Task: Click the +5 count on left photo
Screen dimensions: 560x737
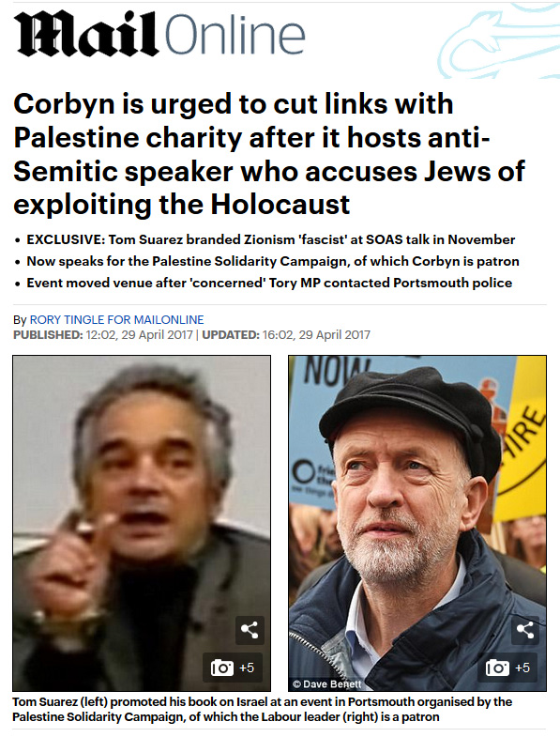Action: pyautogui.click(x=247, y=668)
